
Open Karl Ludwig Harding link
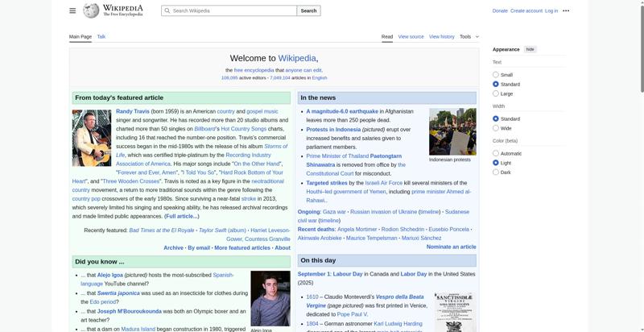pos(398,324)
